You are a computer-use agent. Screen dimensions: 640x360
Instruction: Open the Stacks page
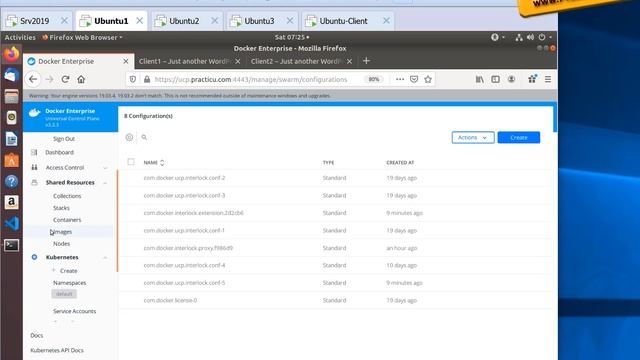[61, 208]
